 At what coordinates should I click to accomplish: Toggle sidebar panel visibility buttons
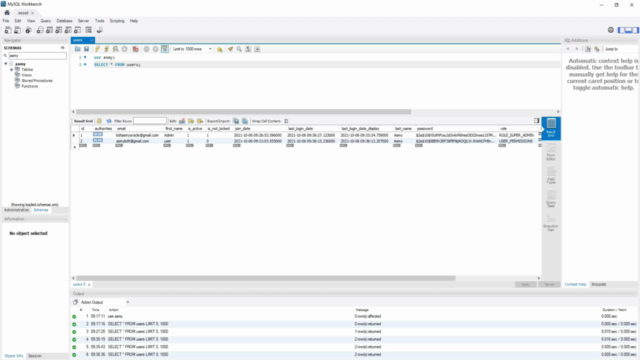pyautogui.click(x=628, y=30)
